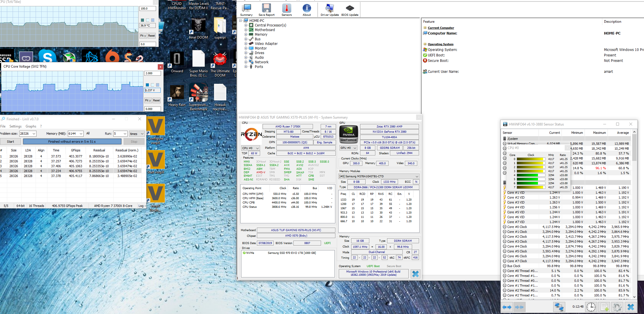644x314 pixels.
Task: Open the Graphs menu in LinX
Action: point(31,126)
